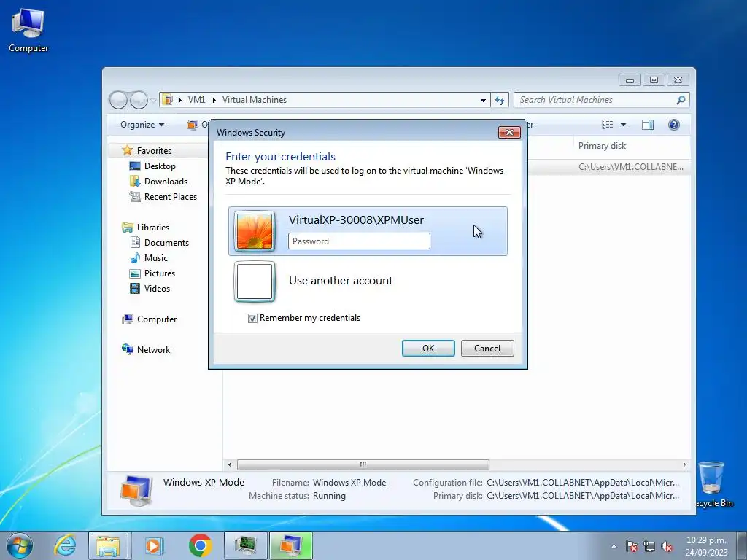Click the muted volume tray icon
747x560 pixels.
(667, 547)
